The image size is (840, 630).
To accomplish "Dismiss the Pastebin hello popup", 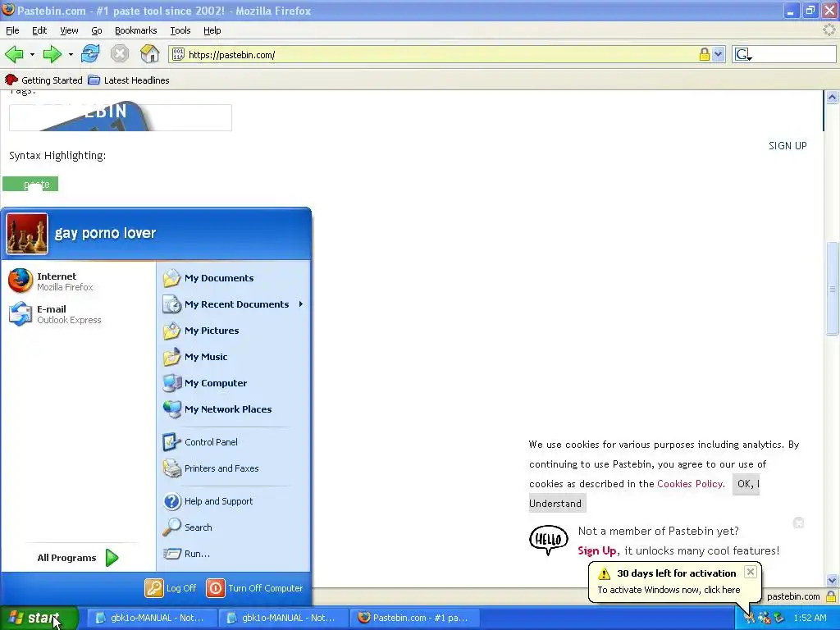I will tap(798, 523).
